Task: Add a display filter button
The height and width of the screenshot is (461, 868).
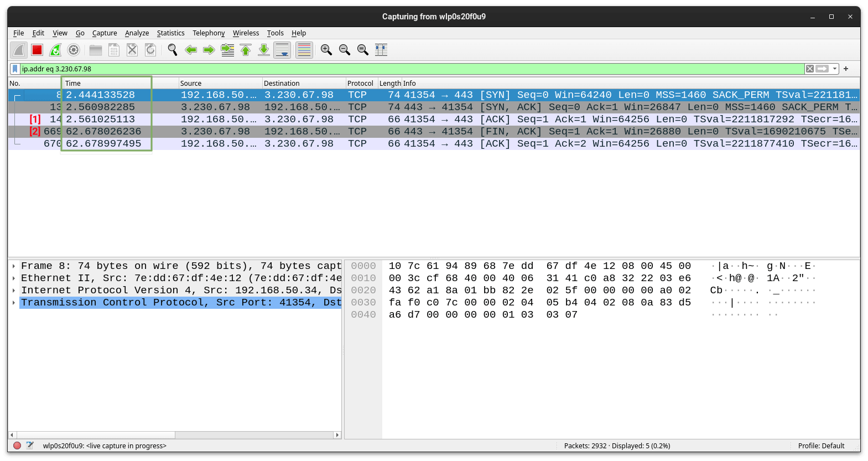Action: click(846, 69)
